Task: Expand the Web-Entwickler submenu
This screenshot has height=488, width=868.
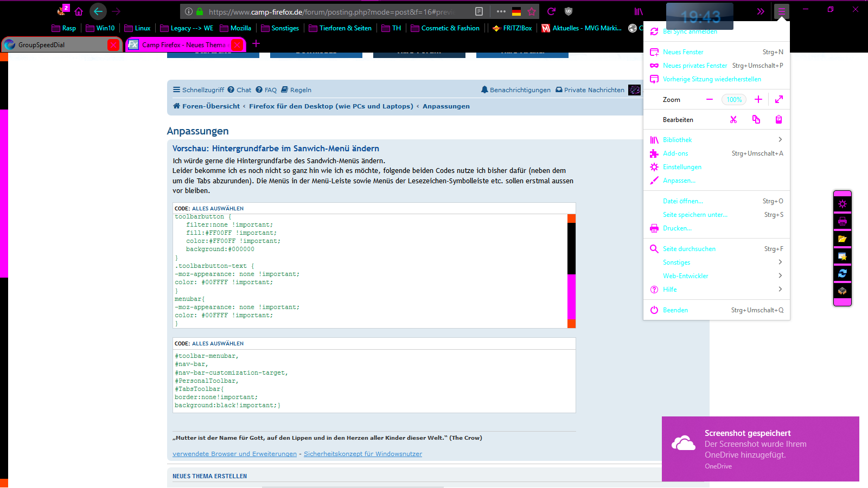Action: point(780,276)
